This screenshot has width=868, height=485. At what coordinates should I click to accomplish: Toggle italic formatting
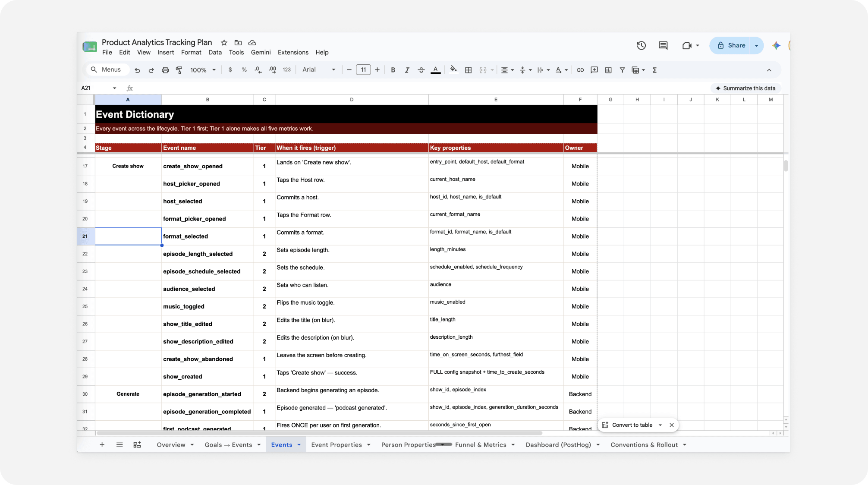[407, 70]
